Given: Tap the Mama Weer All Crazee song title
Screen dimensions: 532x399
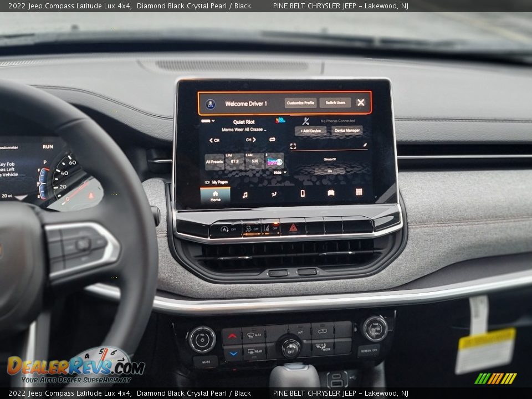Looking at the screenshot, I should pyautogui.click(x=244, y=130).
